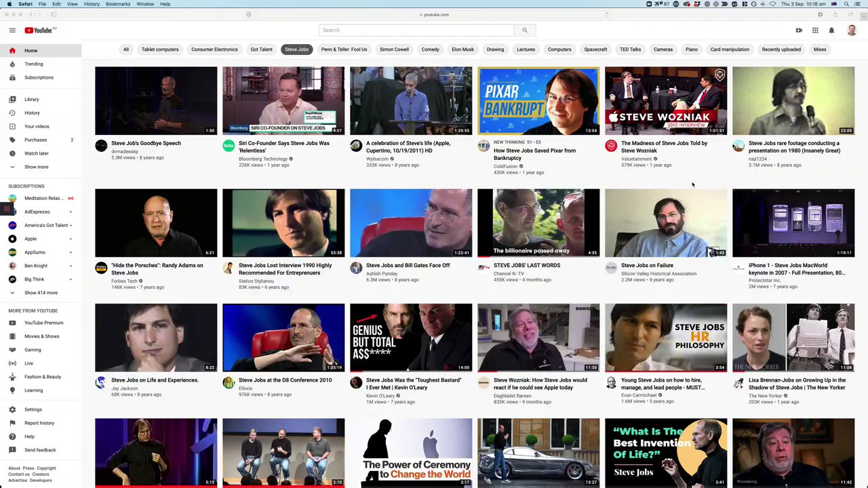Open Home in the sidebar
Image resolution: width=868 pixels, height=488 pixels.
tap(41, 50)
